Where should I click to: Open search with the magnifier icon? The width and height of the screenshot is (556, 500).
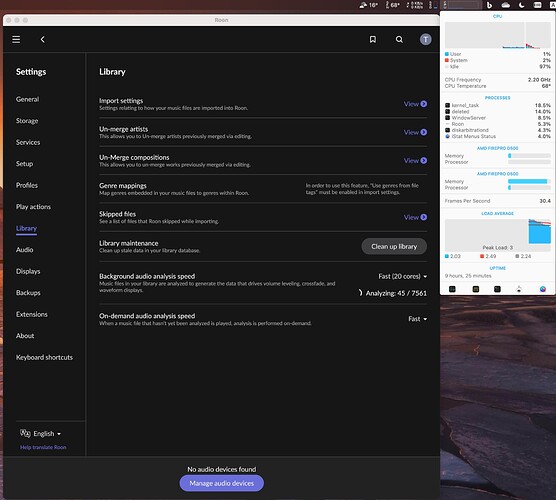pyautogui.click(x=399, y=39)
